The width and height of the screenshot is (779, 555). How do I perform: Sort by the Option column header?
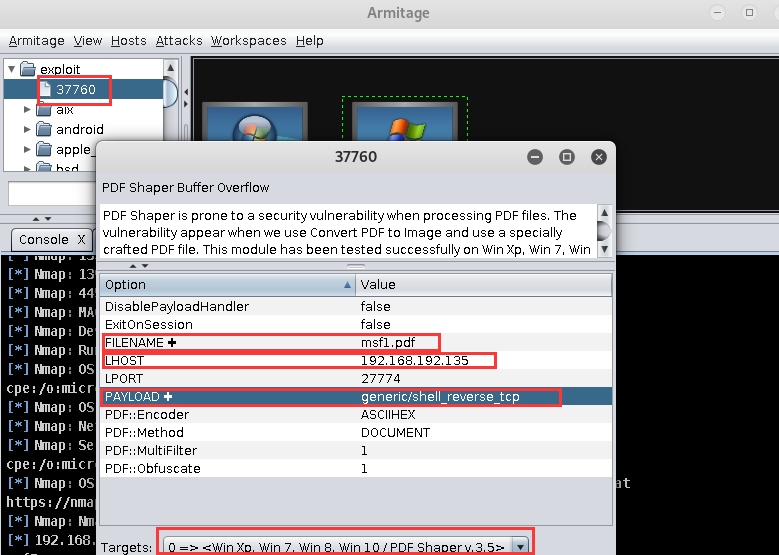click(228, 285)
